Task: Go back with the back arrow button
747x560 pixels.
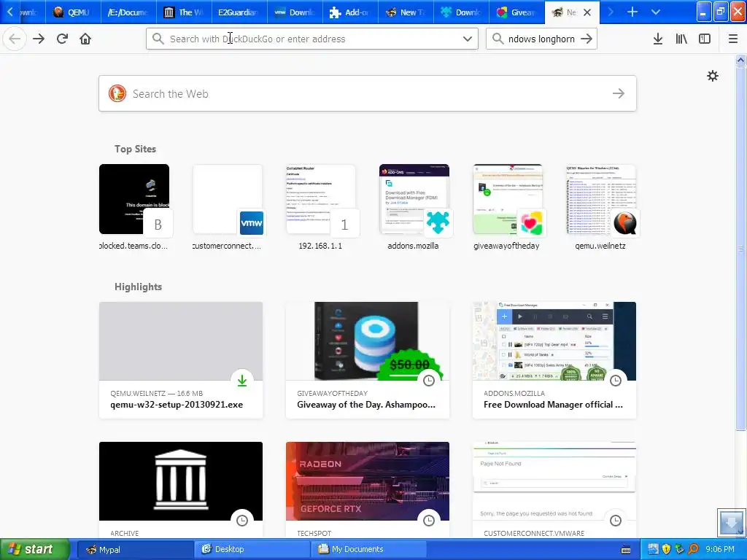Action: click(x=15, y=39)
